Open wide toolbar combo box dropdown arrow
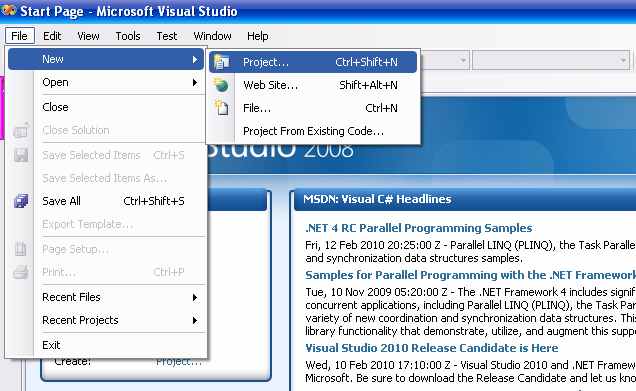The width and height of the screenshot is (636, 391). (x=623, y=61)
